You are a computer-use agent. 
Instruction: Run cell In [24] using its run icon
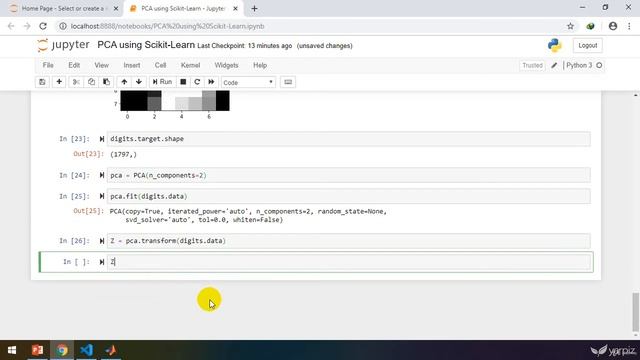tap(102, 175)
